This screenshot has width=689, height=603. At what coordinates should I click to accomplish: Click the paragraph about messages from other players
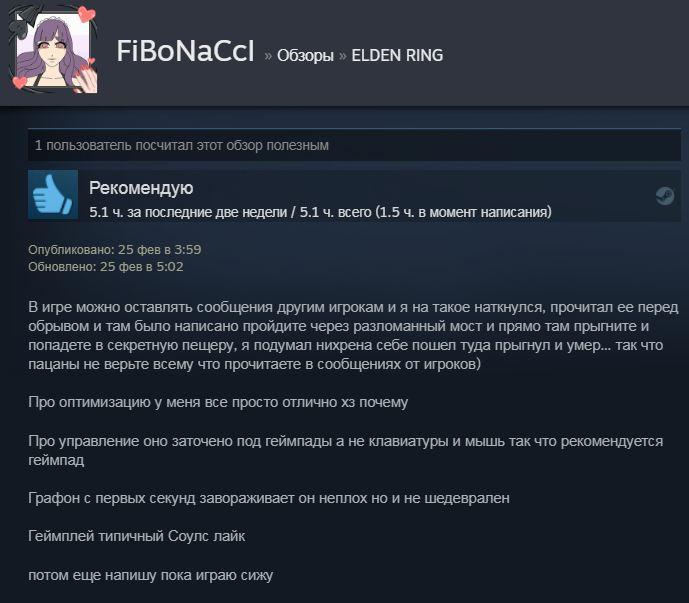[353, 335]
